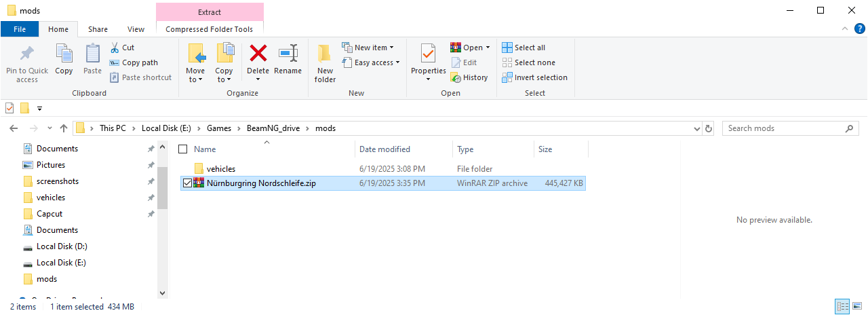Click the Back navigation arrow
This screenshot has height=315, width=868.
15,128
